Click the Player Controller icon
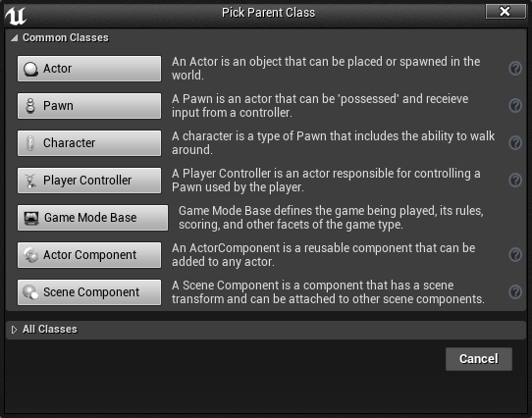Viewport: 532px width, 418px height. coord(30,181)
